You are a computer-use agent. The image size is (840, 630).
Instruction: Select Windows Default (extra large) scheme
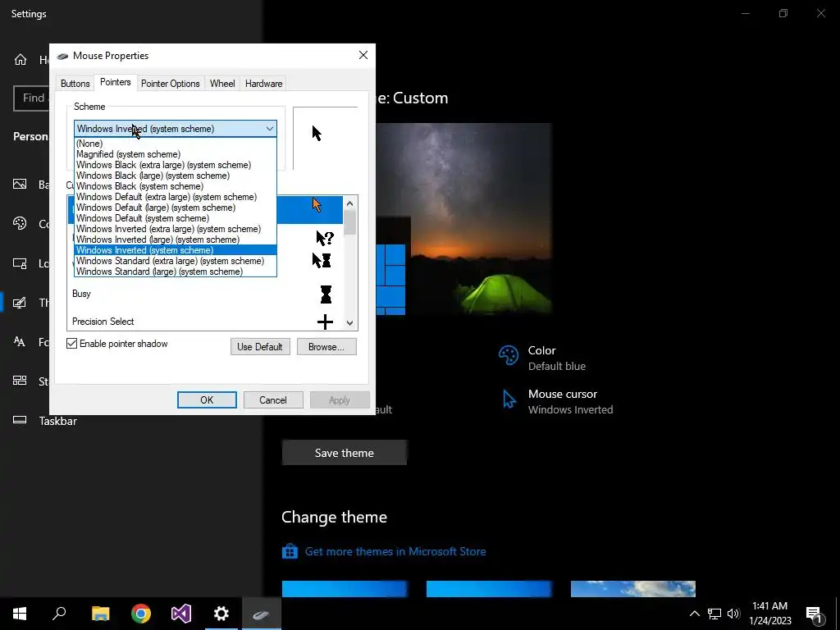[176, 197]
